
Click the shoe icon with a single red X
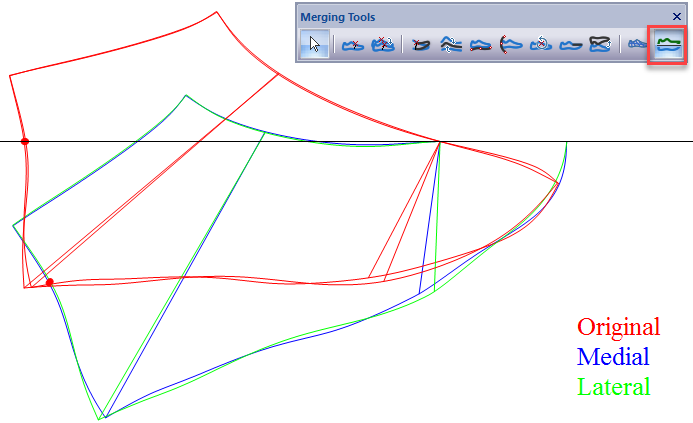point(353,45)
